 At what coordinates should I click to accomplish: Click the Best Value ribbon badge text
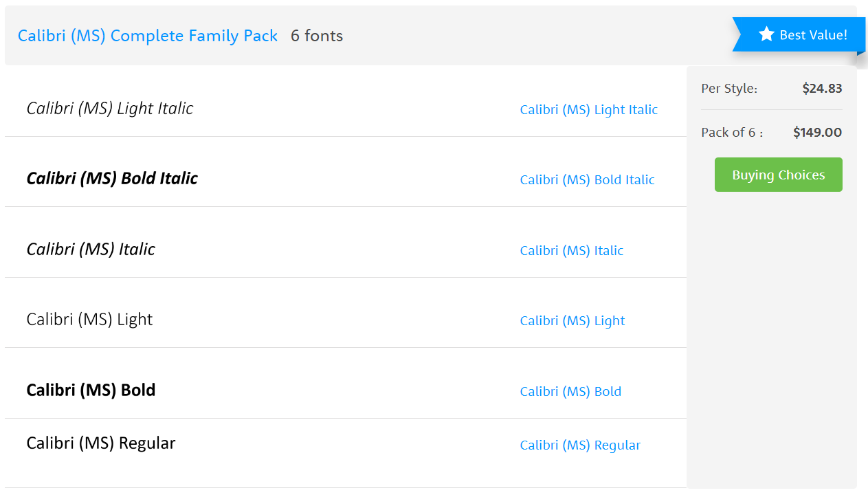click(x=813, y=35)
